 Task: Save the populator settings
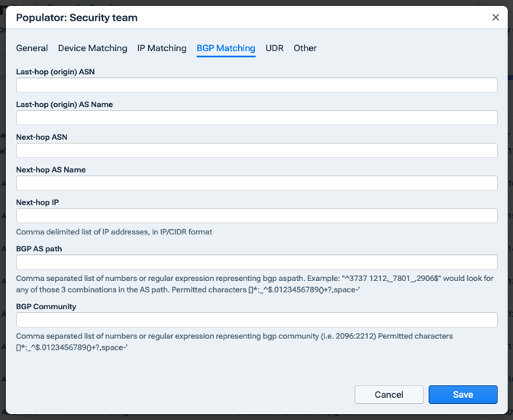(463, 395)
